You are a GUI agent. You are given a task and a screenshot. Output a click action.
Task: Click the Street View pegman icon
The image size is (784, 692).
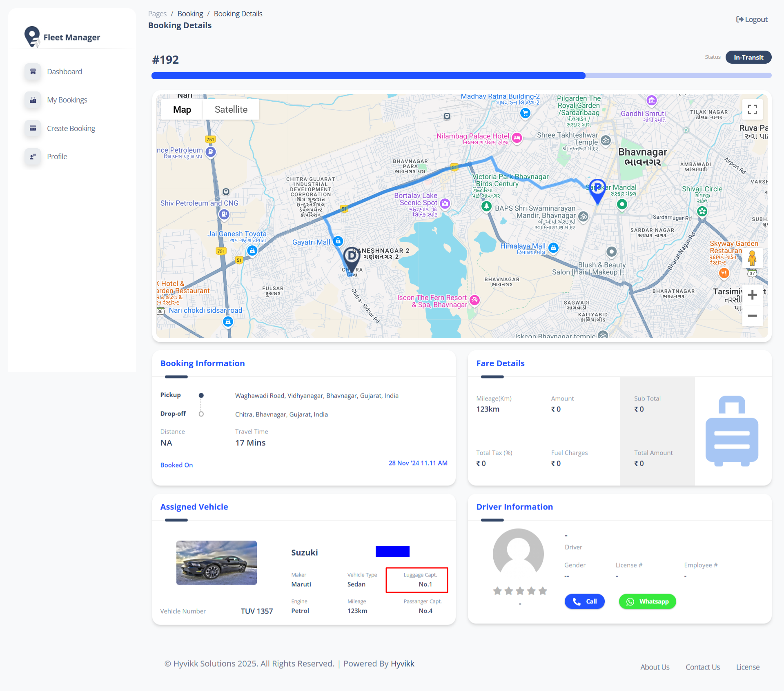coord(752,258)
